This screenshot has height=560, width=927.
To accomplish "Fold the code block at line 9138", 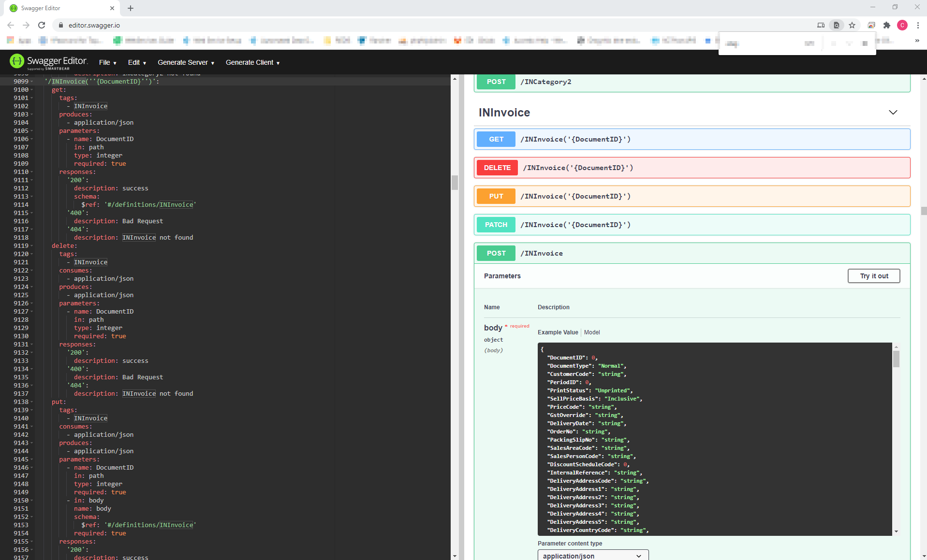I will [32, 402].
